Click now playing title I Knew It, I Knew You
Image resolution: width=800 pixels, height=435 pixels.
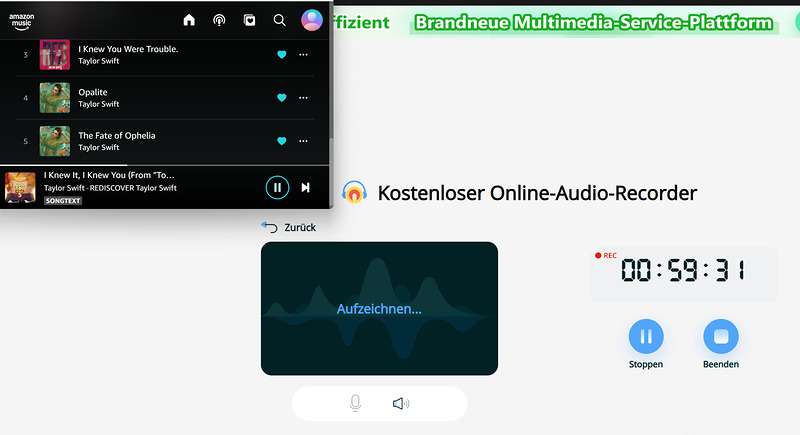click(x=109, y=175)
